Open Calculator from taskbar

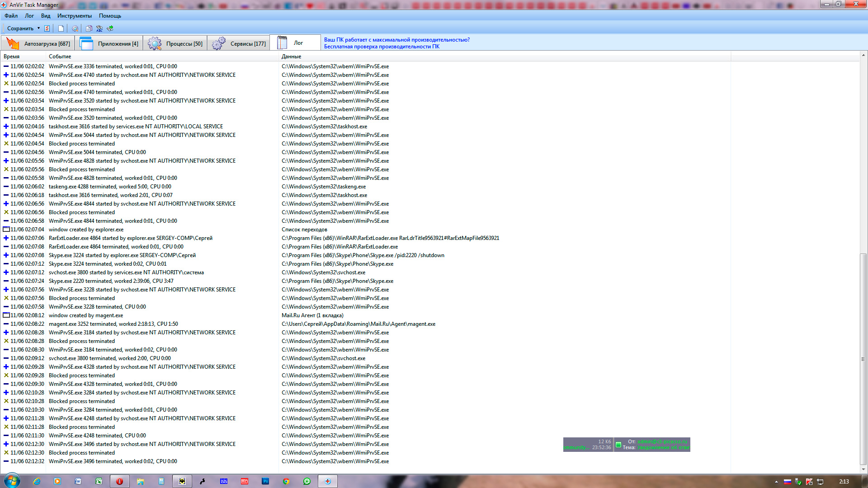[161, 481]
